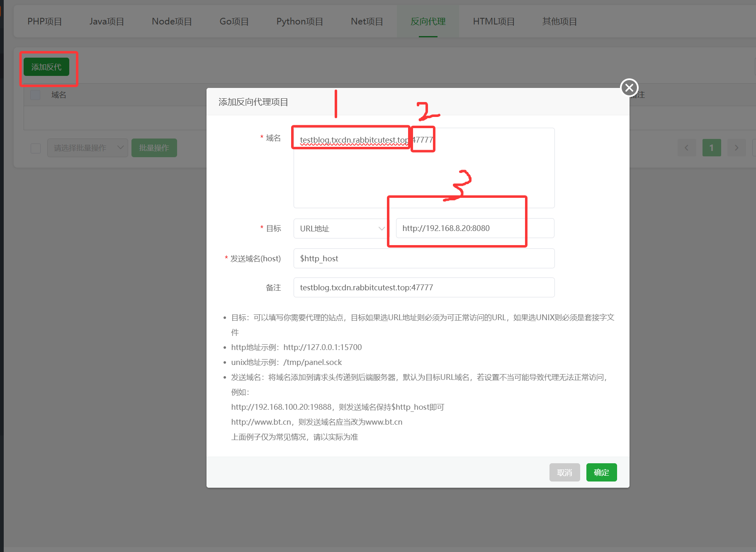Click the 上面例子仅为常见情况 note
756x552 pixels.
[x=295, y=437]
